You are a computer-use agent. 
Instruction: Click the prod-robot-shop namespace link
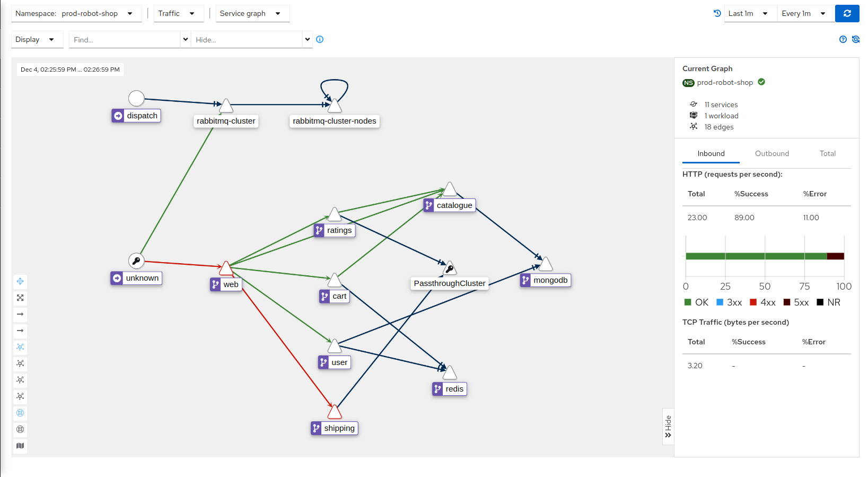[724, 83]
